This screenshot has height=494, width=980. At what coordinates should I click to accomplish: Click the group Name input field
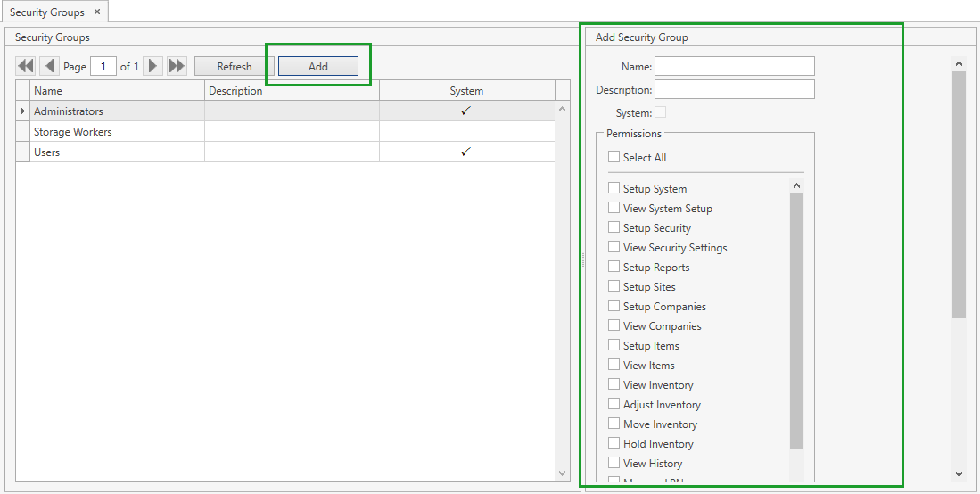[x=734, y=66]
